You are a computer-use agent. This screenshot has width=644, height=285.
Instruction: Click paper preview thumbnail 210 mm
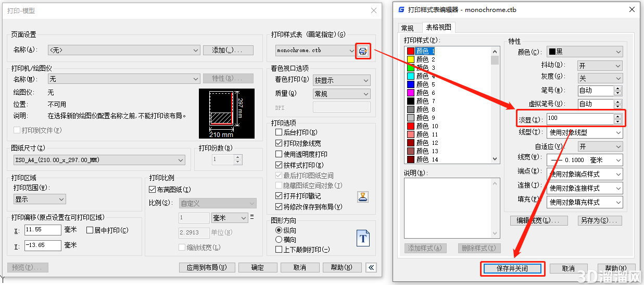coord(227,114)
